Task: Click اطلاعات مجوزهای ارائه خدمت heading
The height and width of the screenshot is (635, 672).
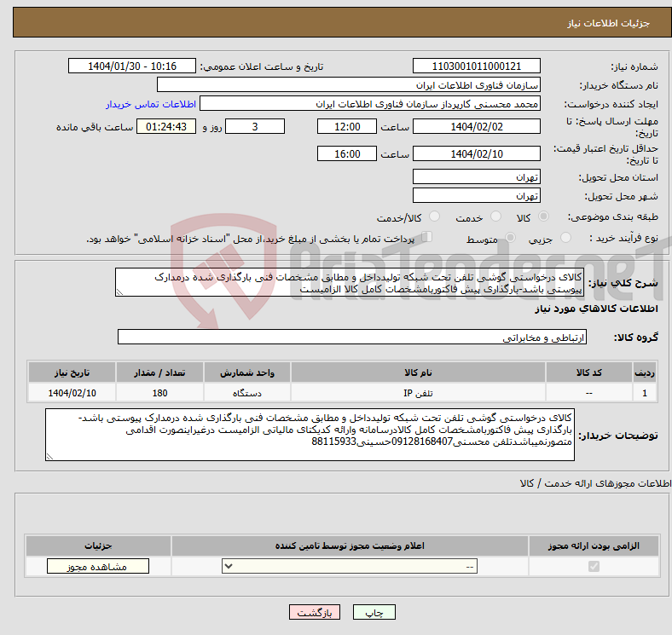Action: point(596,483)
